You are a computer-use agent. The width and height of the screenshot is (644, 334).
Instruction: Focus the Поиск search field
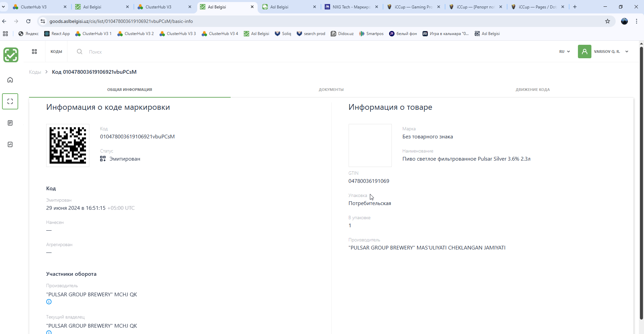click(x=95, y=52)
